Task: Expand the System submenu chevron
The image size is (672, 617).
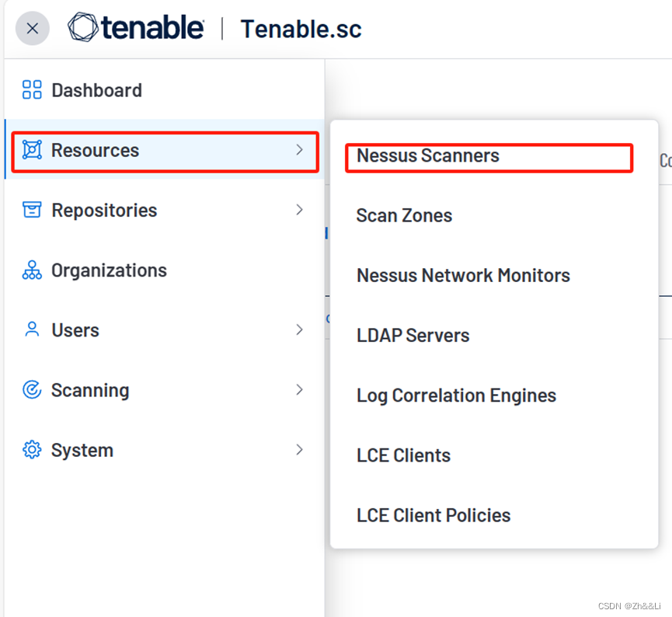Action: [299, 449]
